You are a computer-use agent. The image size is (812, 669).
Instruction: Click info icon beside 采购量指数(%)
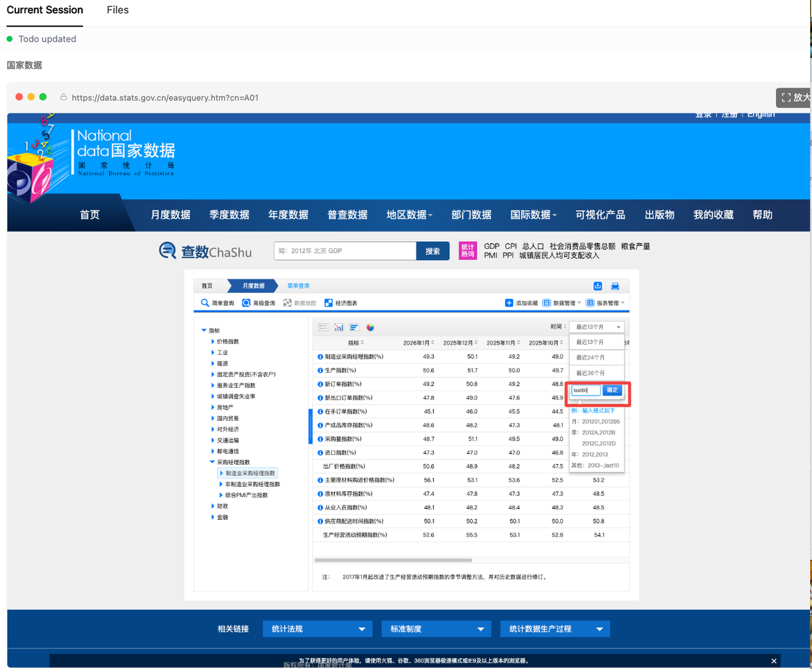(x=320, y=439)
